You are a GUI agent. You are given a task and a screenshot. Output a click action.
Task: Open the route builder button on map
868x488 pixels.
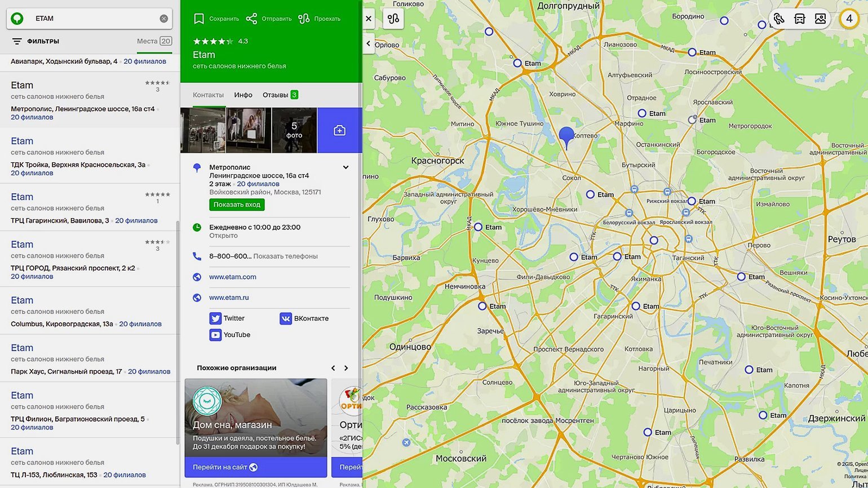(x=393, y=19)
